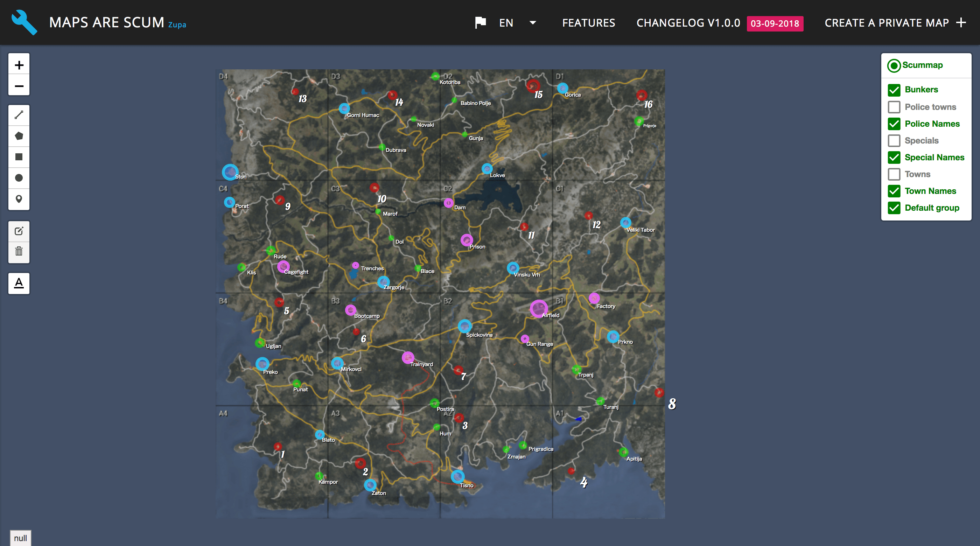
Task: Select the place-marker tool
Action: pos(19,199)
